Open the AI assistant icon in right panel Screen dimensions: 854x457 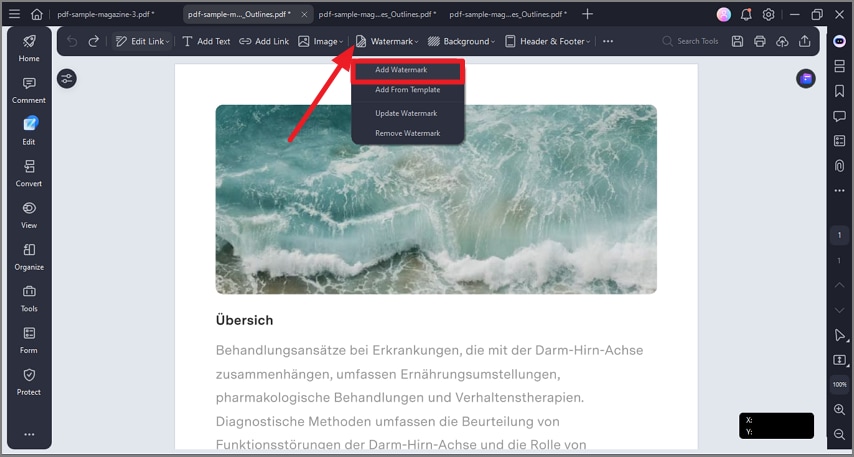(839, 41)
